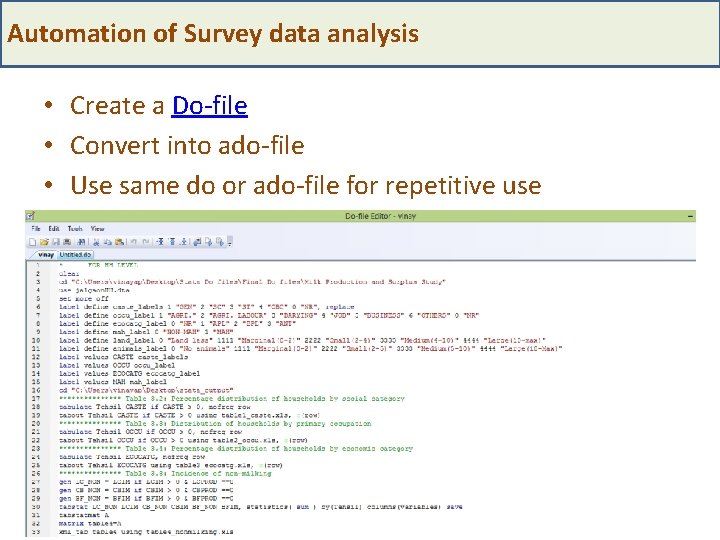Follow the Do-file hyperlink
This screenshot has height=540, width=720.
pos(209,105)
